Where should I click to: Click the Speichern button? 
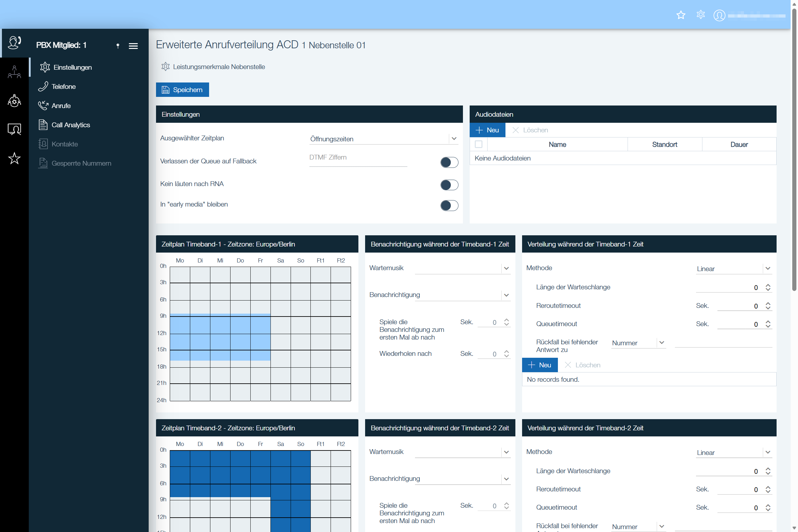point(183,90)
